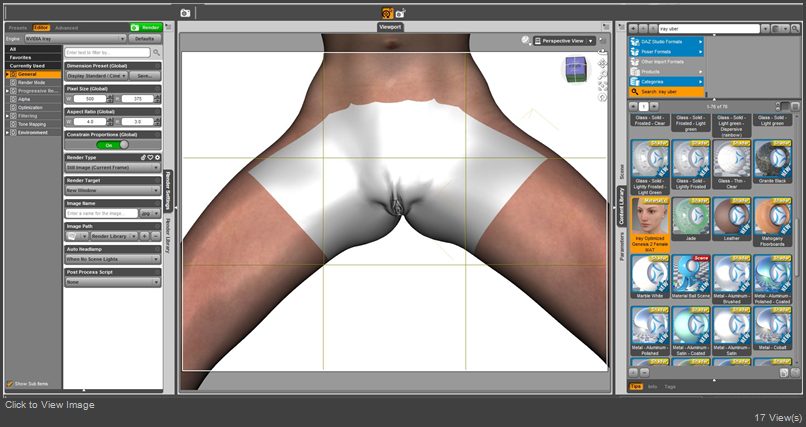Select the Search: iray uber entry

click(x=666, y=91)
